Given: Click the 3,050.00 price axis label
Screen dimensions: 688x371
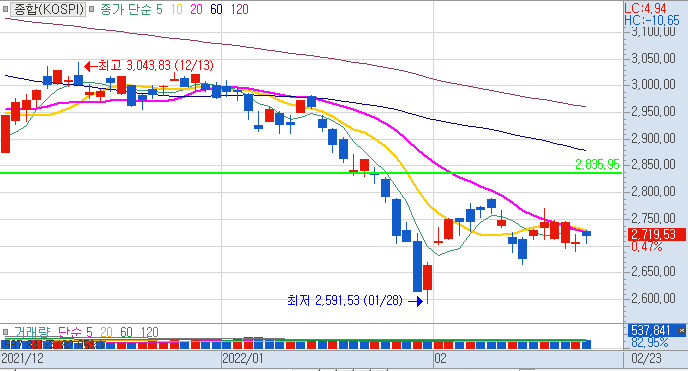Looking at the screenshot, I should (653, 58).
